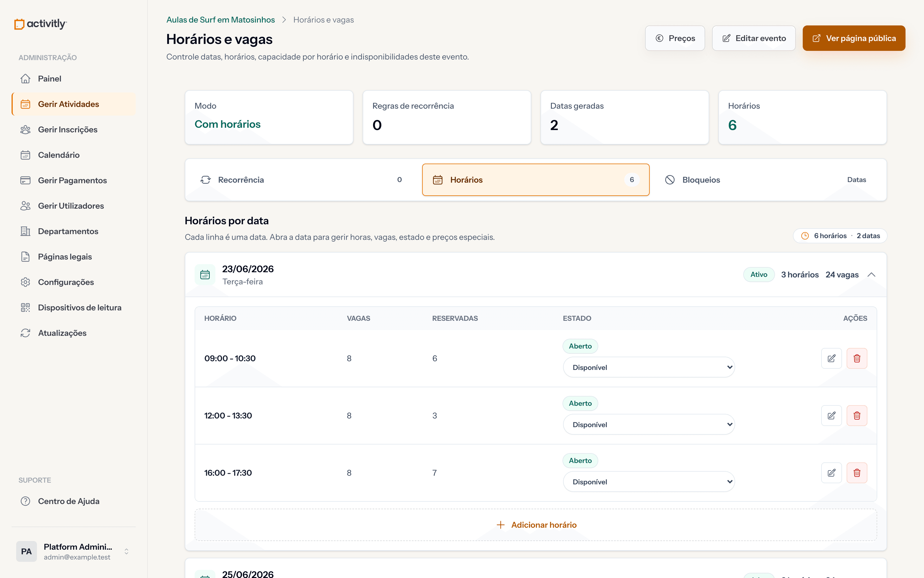This screenshot has height=578, width=924.
Task: Click the Atualizações refresh icon
Action: (25, 333)
